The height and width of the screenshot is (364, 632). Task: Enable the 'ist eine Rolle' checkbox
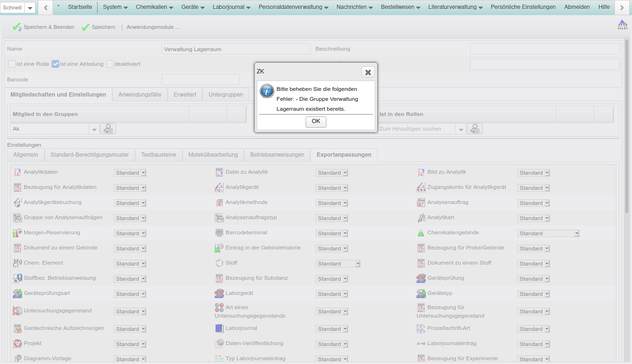[x=12, y=64]
